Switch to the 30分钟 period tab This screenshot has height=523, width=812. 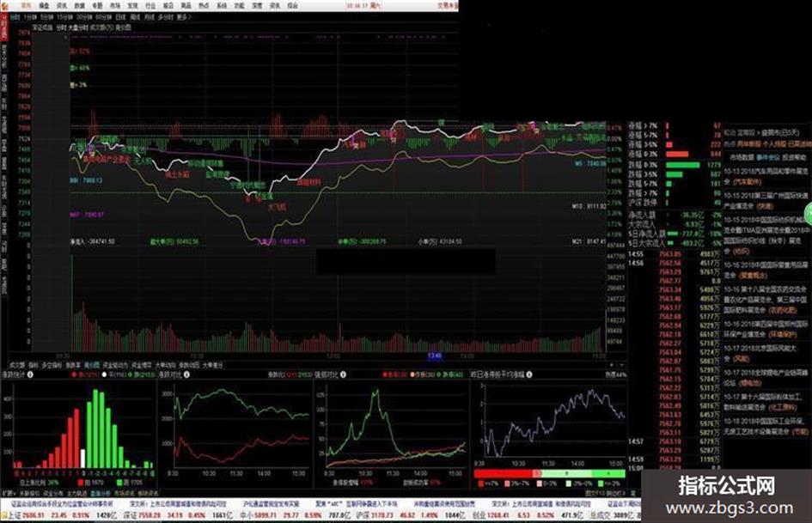[x=84, y=17]
